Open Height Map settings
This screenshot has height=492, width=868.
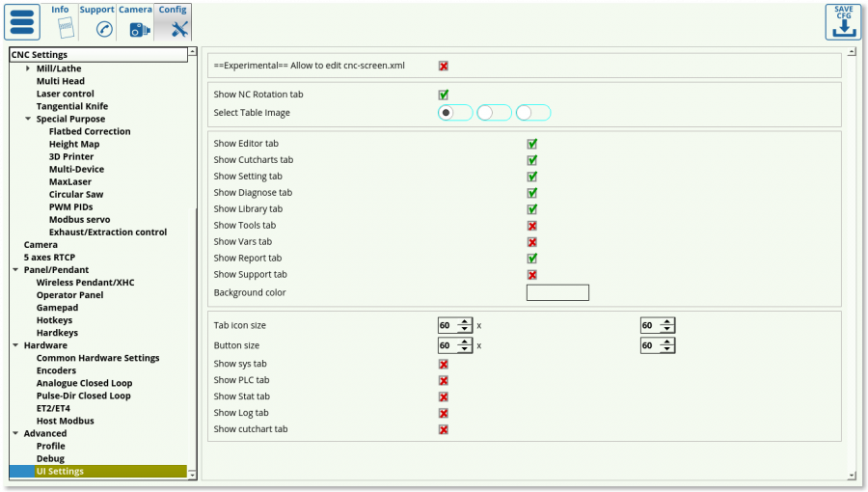[74, 144]
